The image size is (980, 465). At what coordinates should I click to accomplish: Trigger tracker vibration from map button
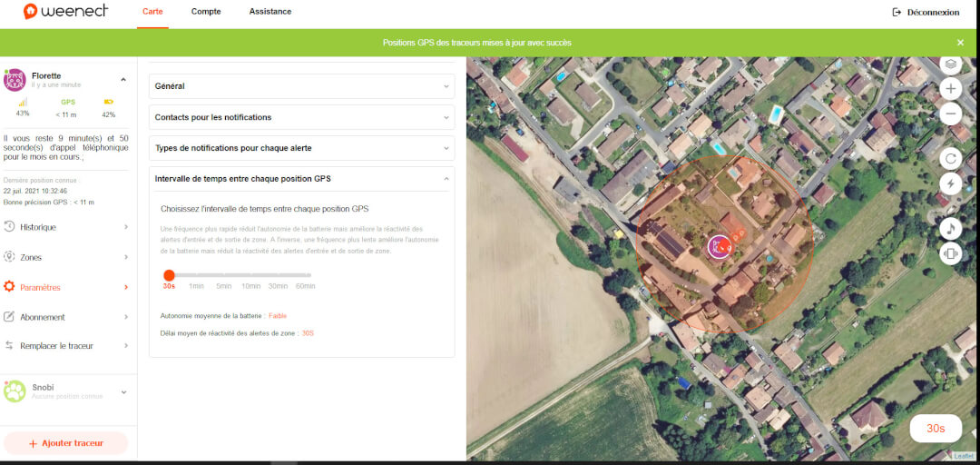pos(950,253)
